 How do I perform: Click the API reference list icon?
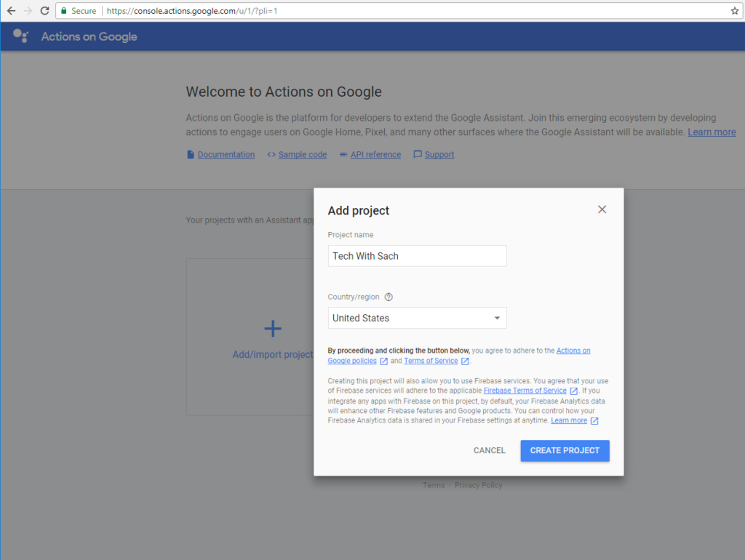click(x=343, y=154)
